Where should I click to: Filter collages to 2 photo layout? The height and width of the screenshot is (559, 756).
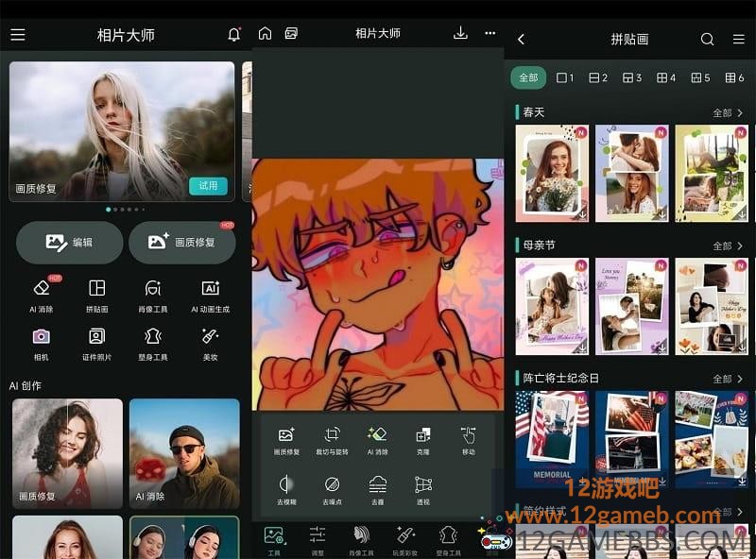598,77
